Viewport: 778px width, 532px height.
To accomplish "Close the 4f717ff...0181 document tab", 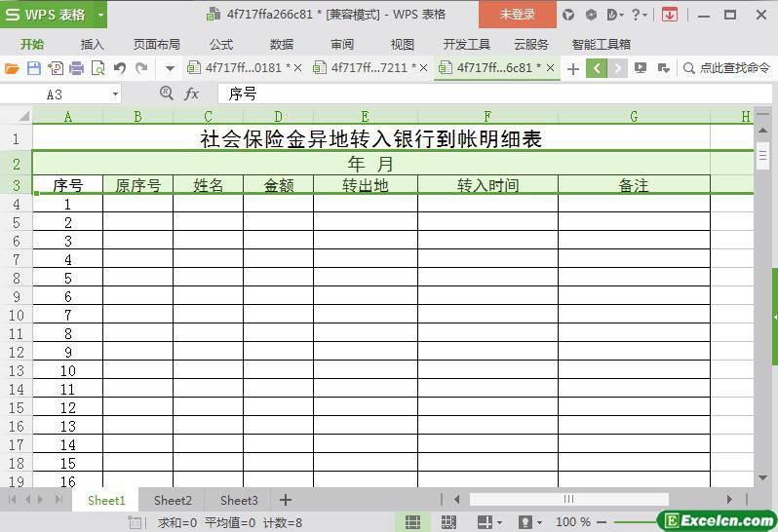I will (297, 68).
